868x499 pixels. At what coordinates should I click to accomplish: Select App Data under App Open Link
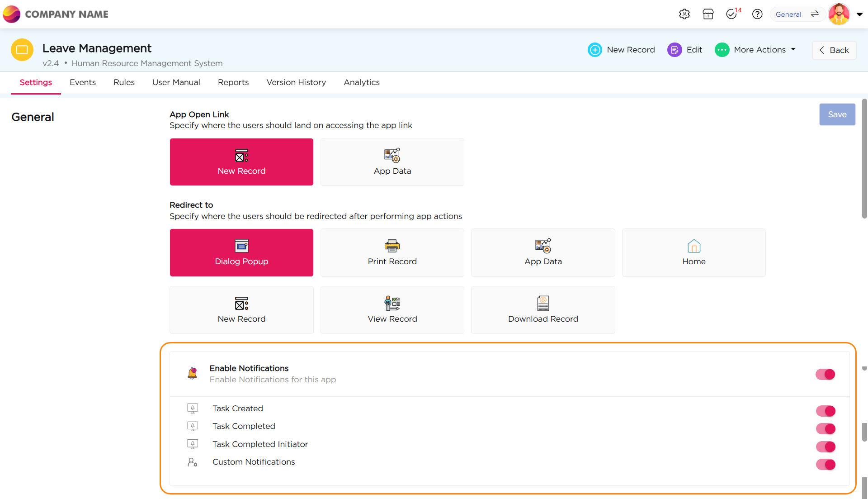[x=392, y=162]
